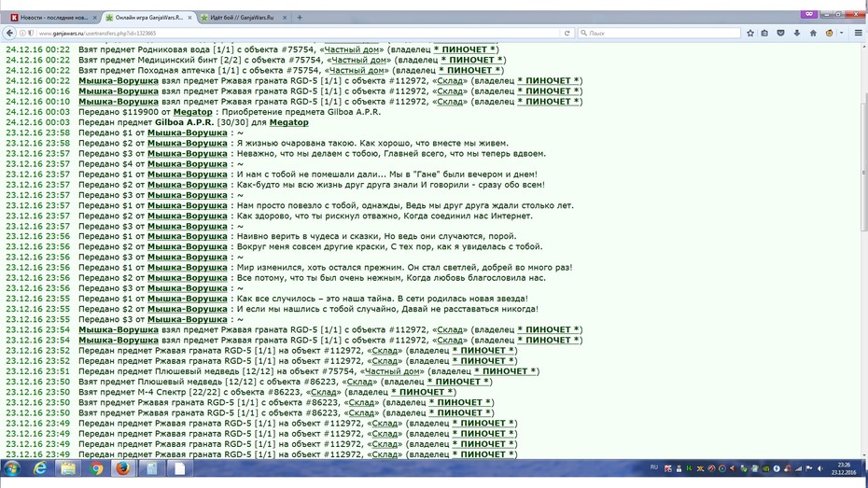Open 'Частный дом' link in the Родниковая вода row
Image resolution: width=868 pixels, height=488 pixels.
coord(352,49)
